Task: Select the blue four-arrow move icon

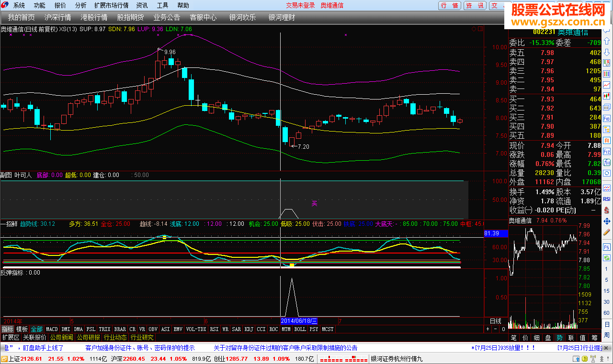Action: pyautogui.click(x=606, y=221)
